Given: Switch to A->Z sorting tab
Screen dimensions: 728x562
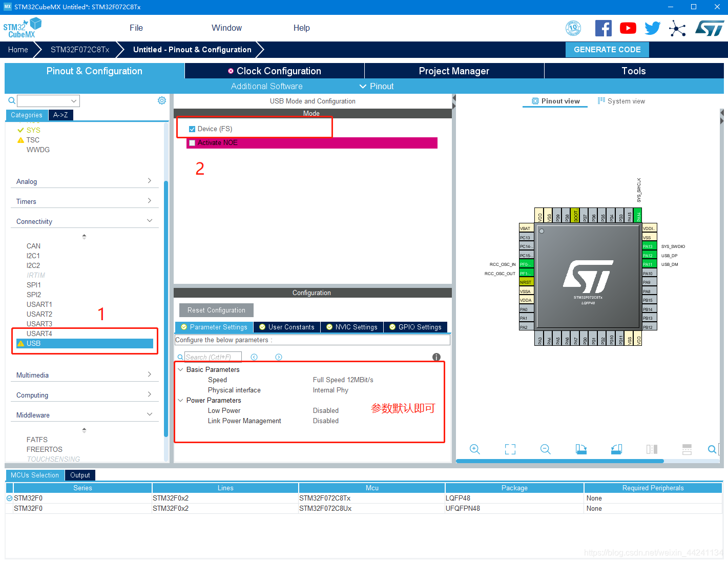Looking at the screenshot, I should point(60,115).
